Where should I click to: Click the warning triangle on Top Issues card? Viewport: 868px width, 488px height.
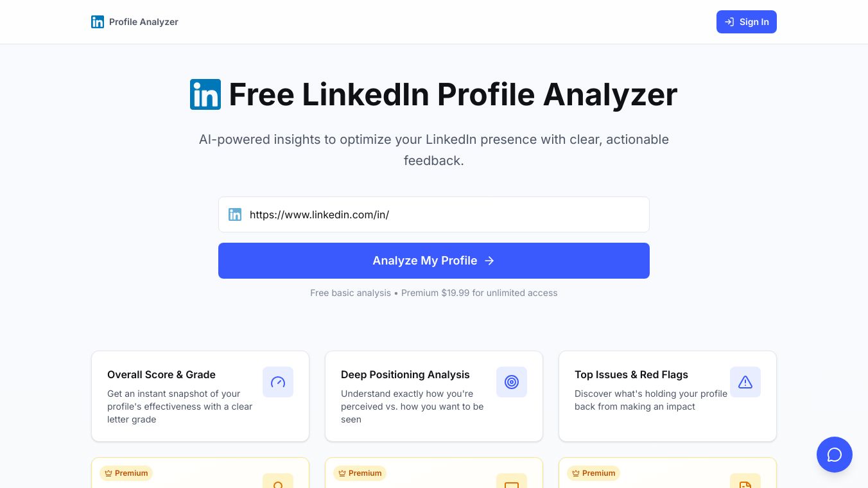tap(745, 382)
